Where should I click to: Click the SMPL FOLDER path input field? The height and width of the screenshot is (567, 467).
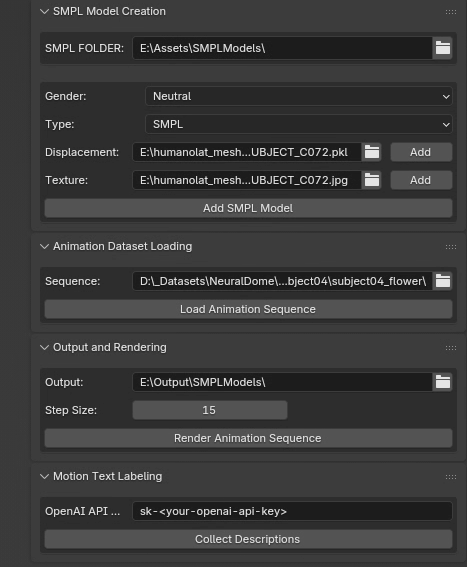pos(283,48)
